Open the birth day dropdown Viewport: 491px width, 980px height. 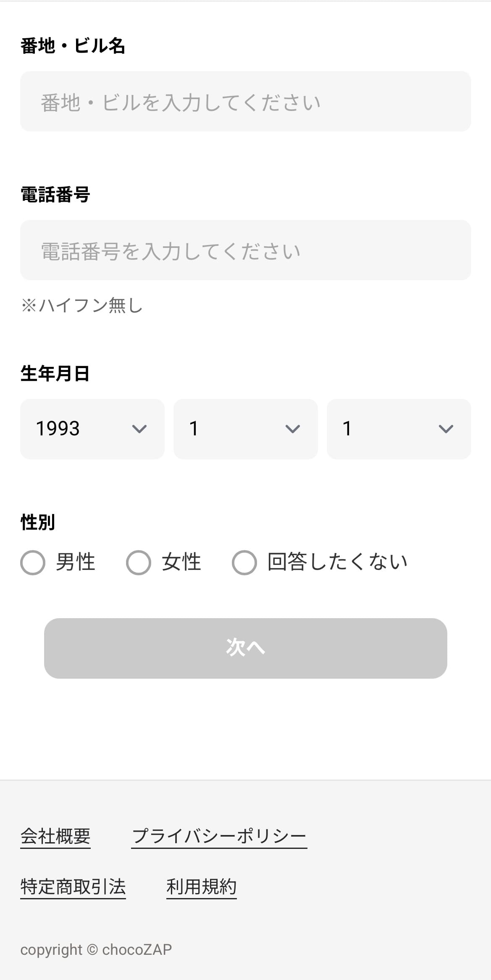click(399, 429)
